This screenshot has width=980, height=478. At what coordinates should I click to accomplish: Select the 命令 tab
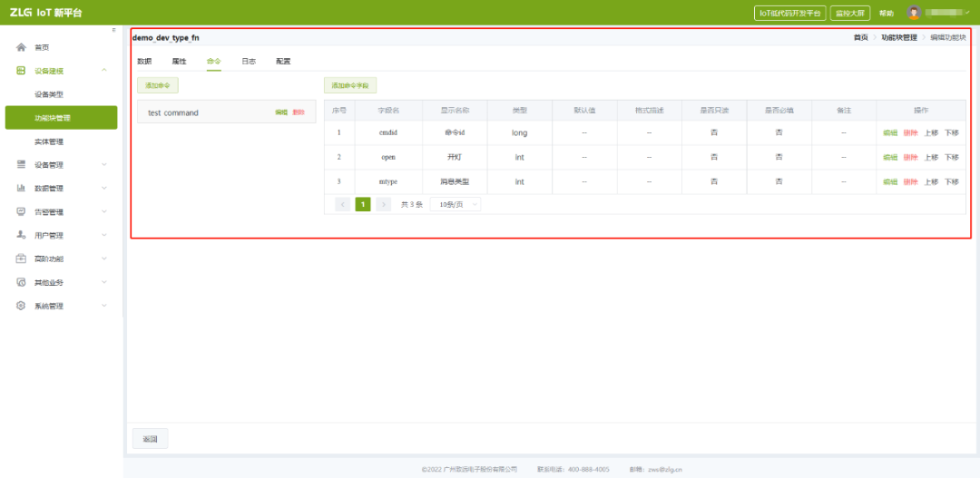[x=214, y=62]
